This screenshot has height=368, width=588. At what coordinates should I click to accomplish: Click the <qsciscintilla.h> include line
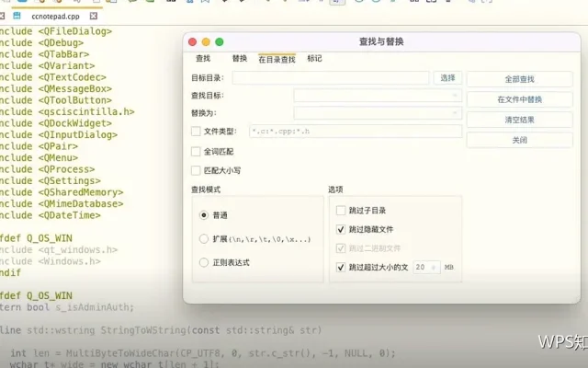pos(67,112)
